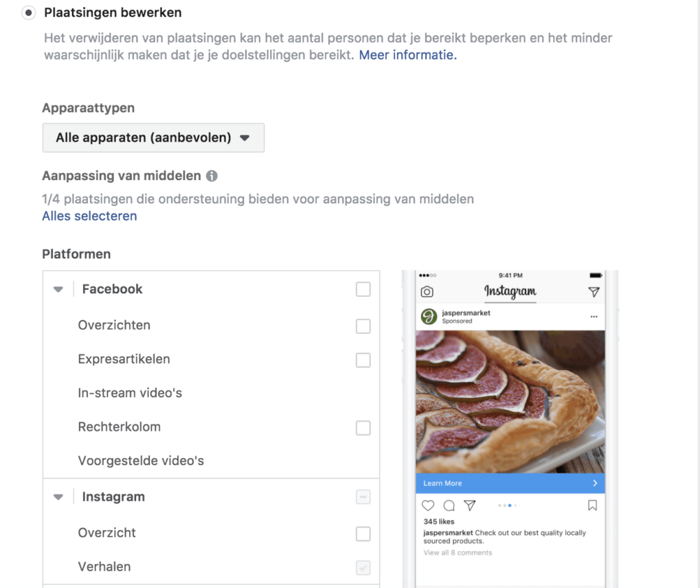
Task: Click the heart like icon in preview
Action: [x=428, y=506]
